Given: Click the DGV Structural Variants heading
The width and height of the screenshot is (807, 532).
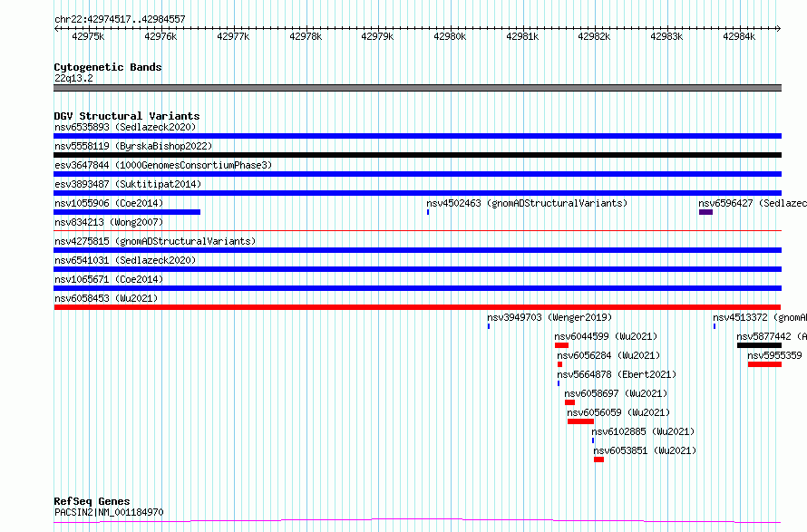Looking at the screenshot, I should point(127,116).
